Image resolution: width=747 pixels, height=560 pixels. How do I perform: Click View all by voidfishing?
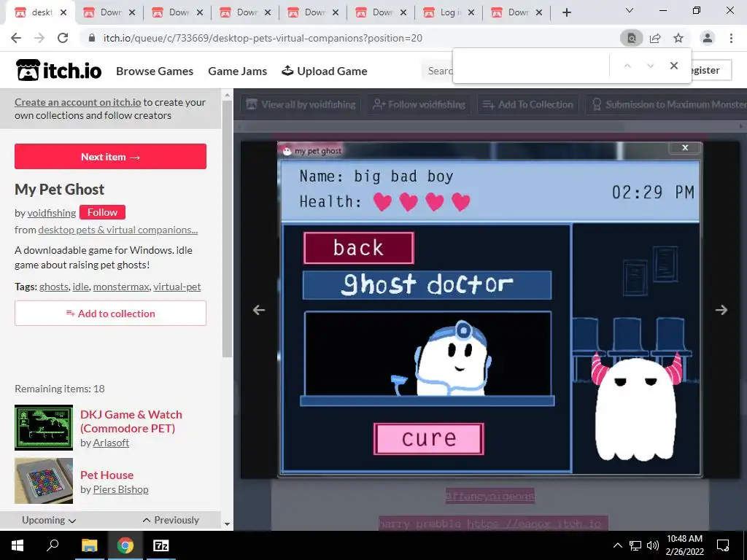(x=301, y=104)
